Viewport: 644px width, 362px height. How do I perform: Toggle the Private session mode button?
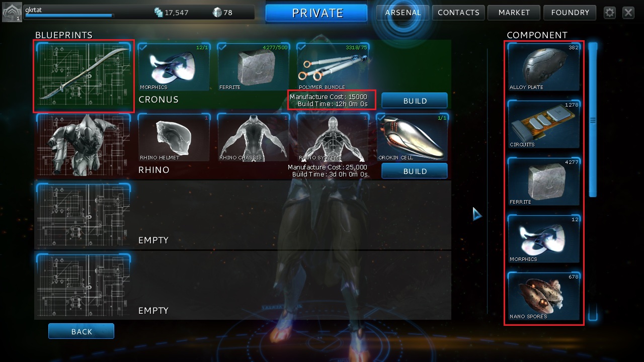(316, 13)
